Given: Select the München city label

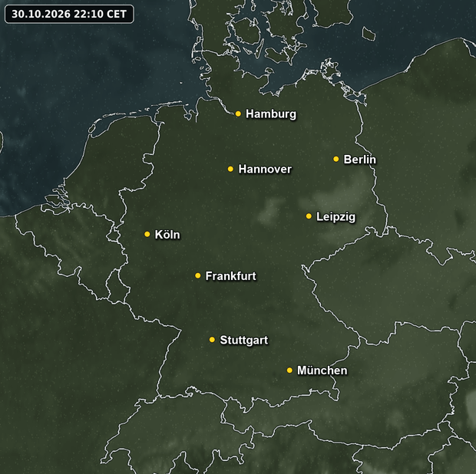Looking at the screenshot, I should click(x=322, y=370).
